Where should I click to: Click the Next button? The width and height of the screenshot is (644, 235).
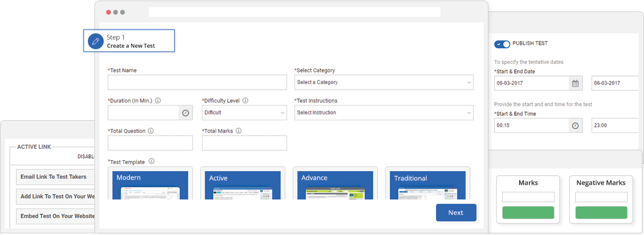click(456, 213)
